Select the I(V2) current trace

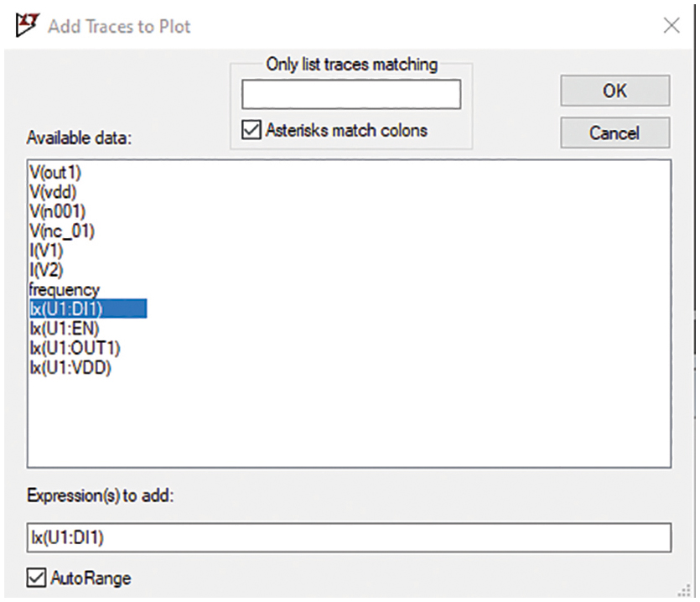coord(46,270)
